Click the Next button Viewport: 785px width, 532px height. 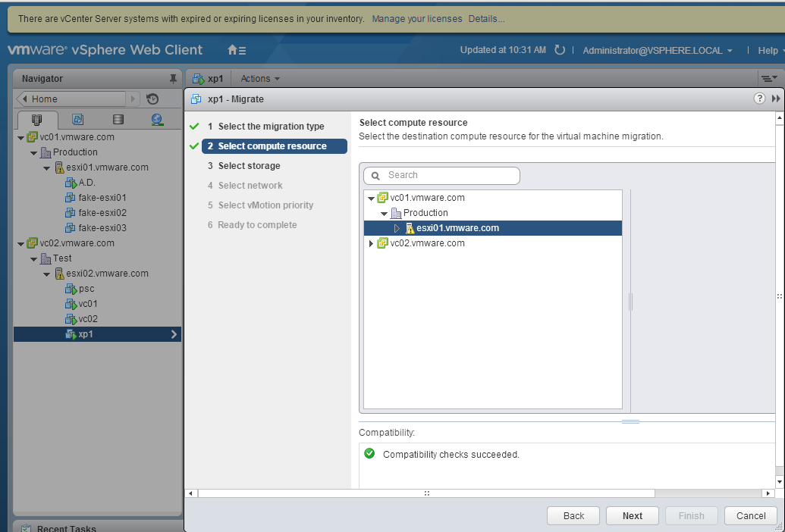tap(633, 515)
